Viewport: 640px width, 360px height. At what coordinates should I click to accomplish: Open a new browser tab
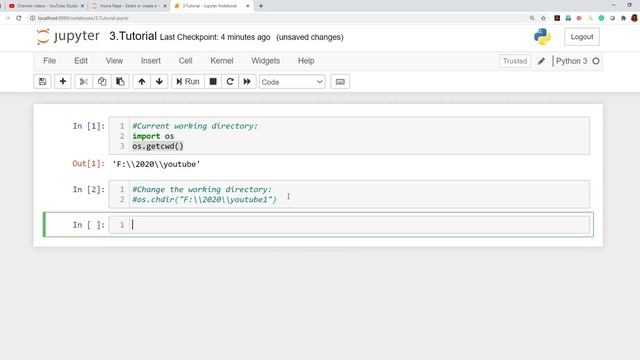point(261,6)
